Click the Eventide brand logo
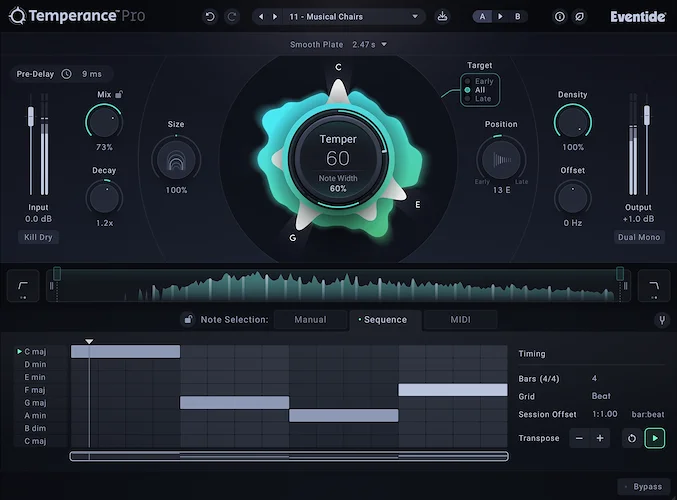This screenshot has height=500, width=677. click(638, 17)
